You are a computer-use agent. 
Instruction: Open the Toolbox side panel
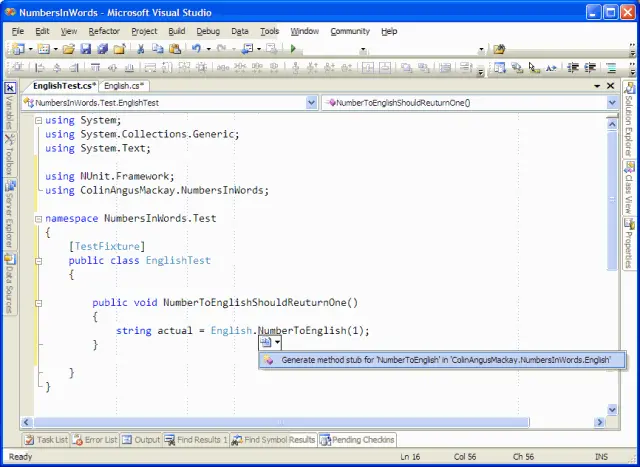(10, 154)
